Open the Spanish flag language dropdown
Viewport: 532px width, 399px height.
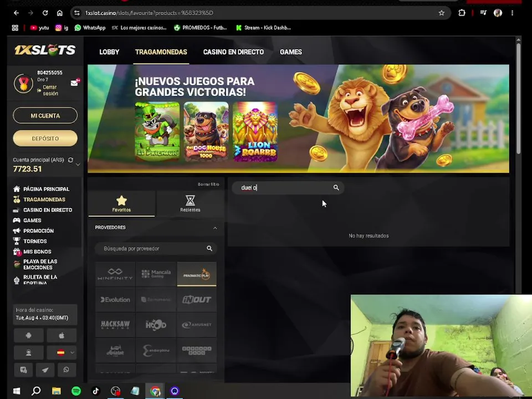(62, 352)
